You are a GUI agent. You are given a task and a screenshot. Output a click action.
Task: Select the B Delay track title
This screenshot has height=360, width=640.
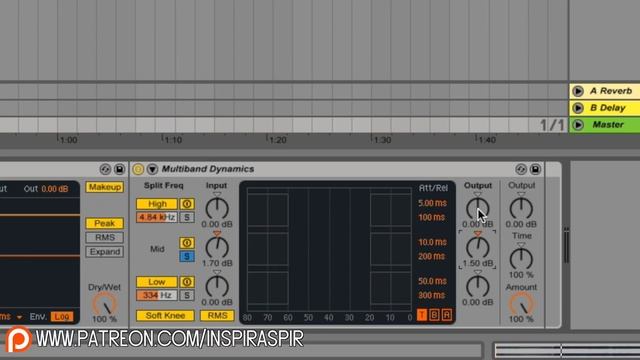[608, 108]
